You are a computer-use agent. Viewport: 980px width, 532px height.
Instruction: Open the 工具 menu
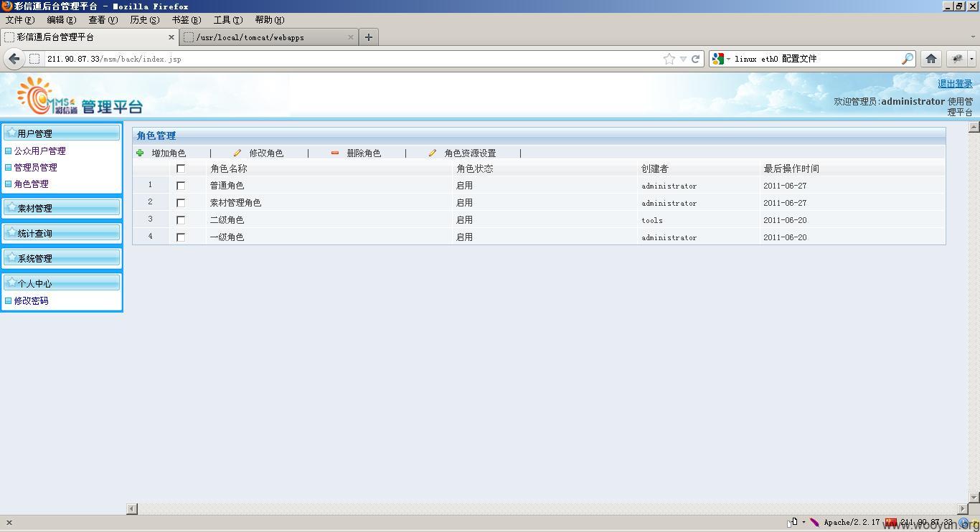pos(227,20)
